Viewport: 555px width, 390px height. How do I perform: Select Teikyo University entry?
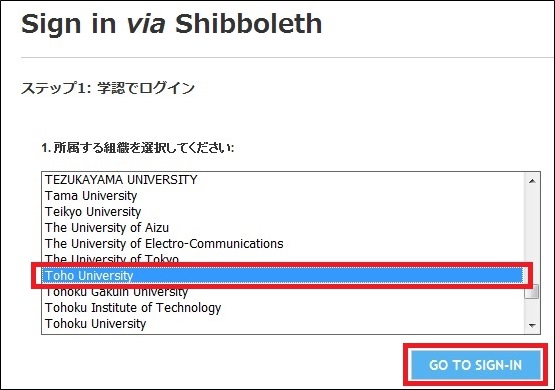282,212
